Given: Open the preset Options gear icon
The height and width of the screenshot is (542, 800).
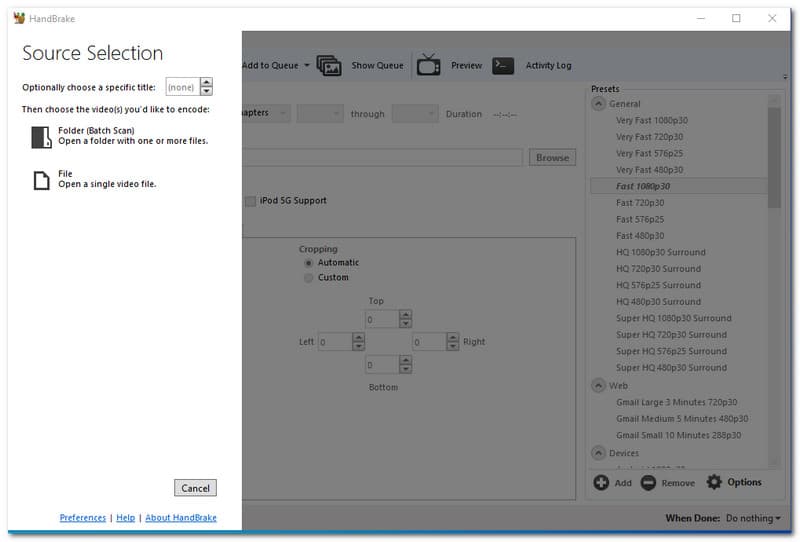Looking at the screenshot, I should (x=714, y=483).
